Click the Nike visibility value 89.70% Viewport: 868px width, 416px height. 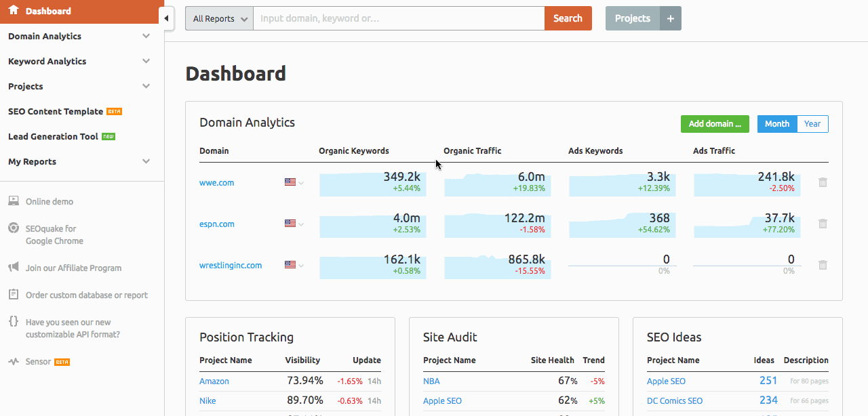pyautogui.click(x=305, y=400)
